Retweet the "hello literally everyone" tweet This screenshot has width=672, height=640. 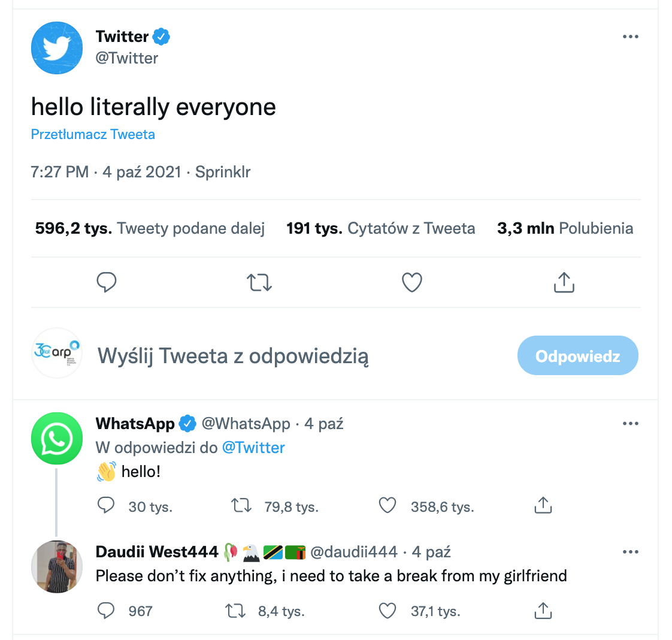click(259, 282)
